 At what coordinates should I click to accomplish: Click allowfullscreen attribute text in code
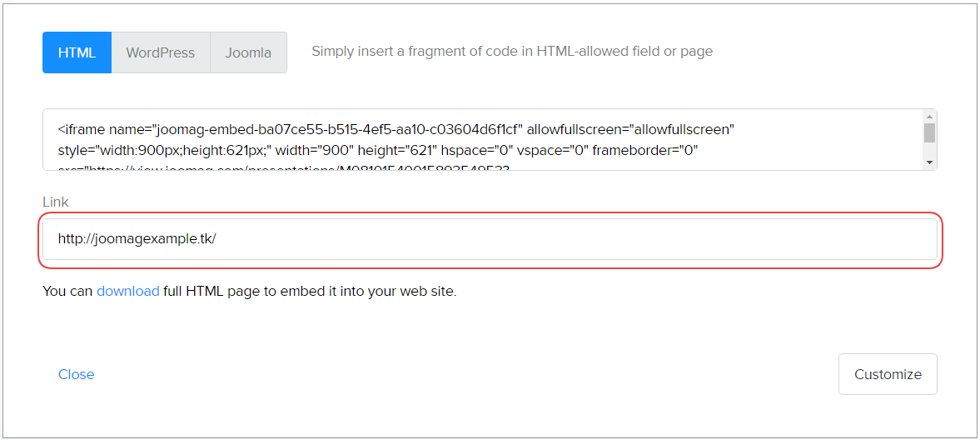click(x=630, y=130)
